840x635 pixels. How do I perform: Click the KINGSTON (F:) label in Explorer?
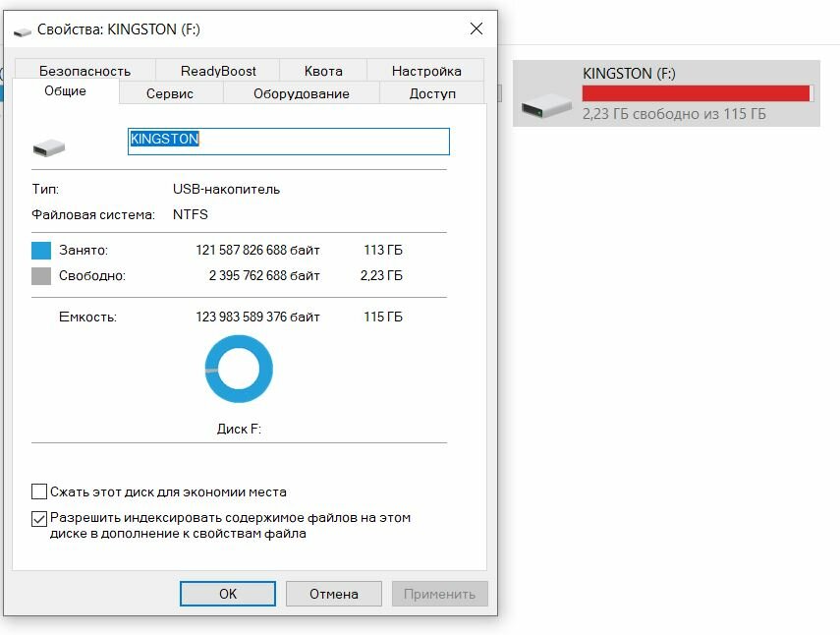coord(629,74)
